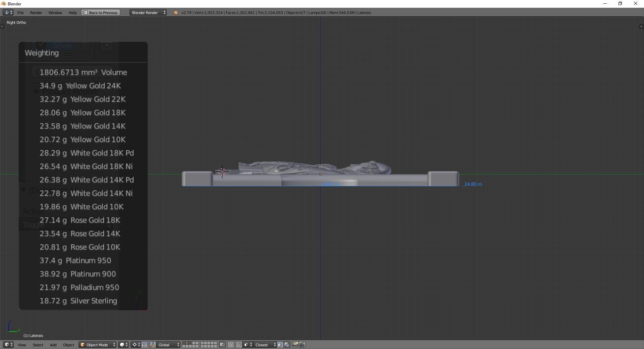Open the Info editor type selector
Viewport: 644px width, 349px height.
point(8,13)
